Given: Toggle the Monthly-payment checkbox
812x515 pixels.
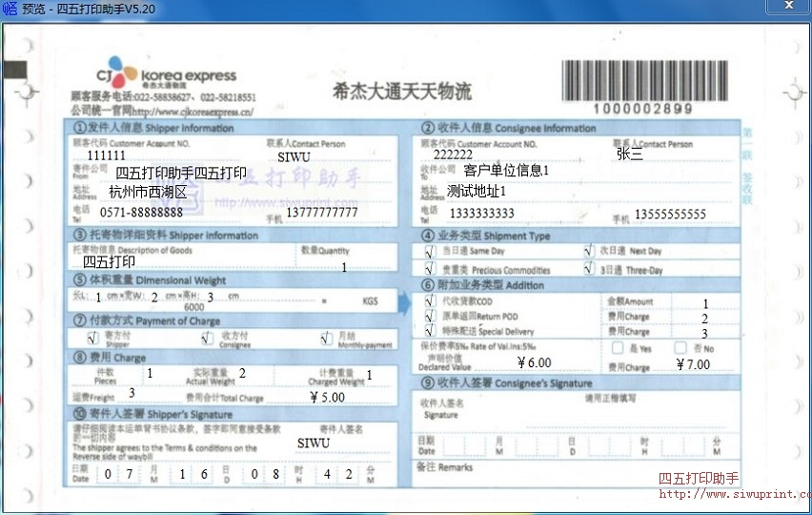Looking at the screenshot, I should pos(327,338).
